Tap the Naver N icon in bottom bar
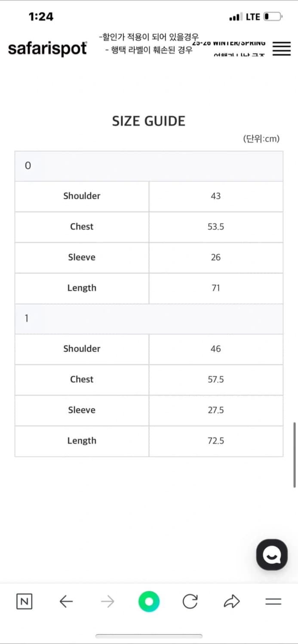298x644 pixels. point(25,602)
